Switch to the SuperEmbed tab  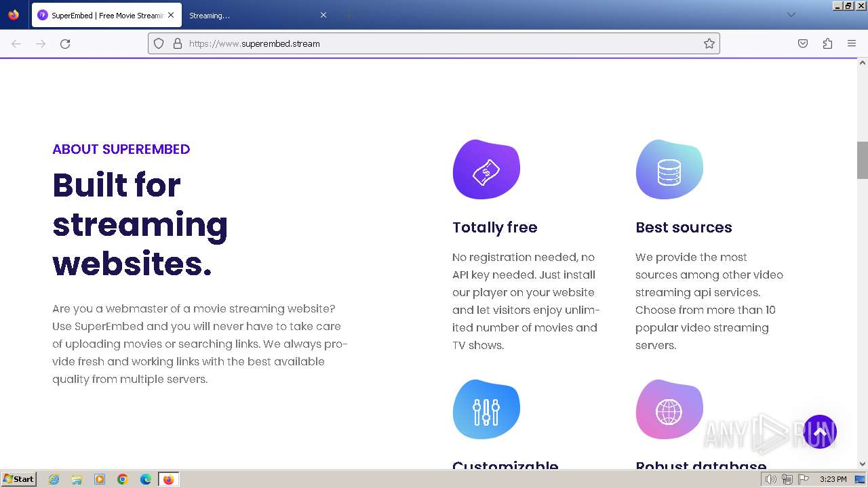106,15
